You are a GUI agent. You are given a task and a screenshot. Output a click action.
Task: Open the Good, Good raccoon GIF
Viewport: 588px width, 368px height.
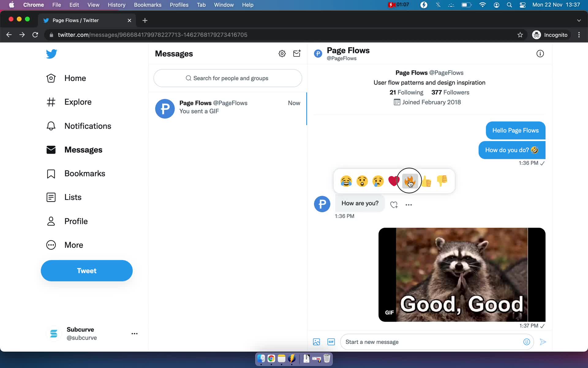coord(462,275)
